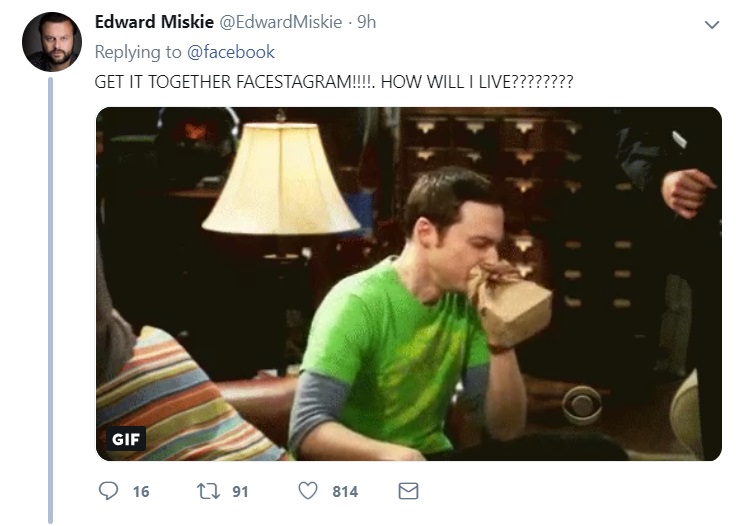Click the CBS logo watermark in GIF

point(582,405)
